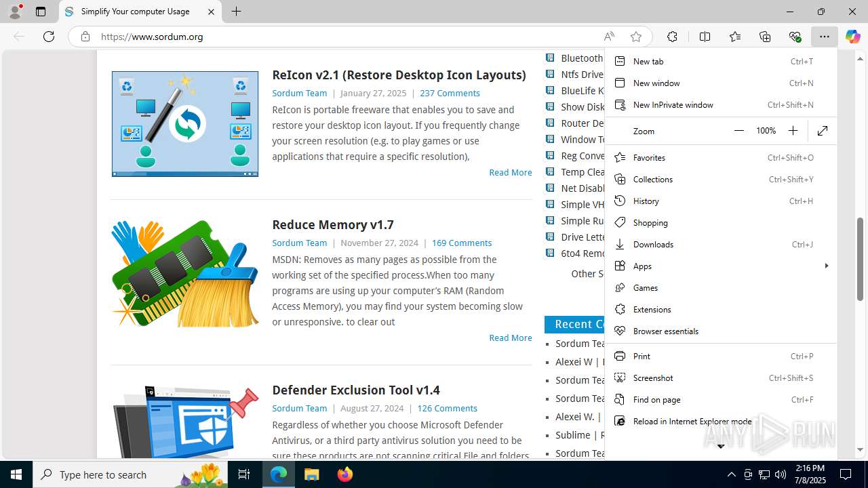Click Defender Exclusion Tool thumbnail image

[185, 422]
